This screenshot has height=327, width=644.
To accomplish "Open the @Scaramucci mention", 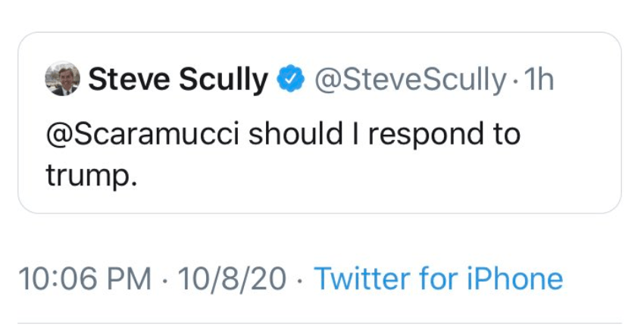I will pyautogui.click(x=142, y=134).
